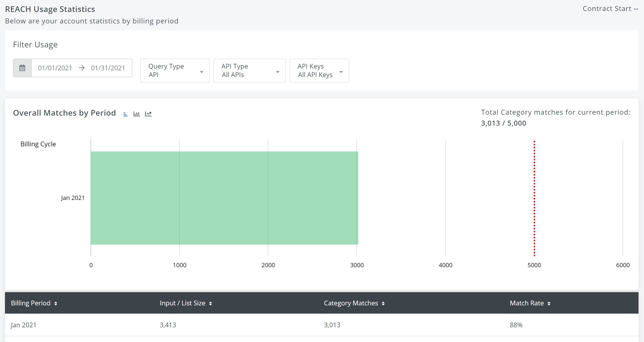Viewport: 644px width, 342px height.
Task: Click the Billing Period column header
Action: click(31, 303)
